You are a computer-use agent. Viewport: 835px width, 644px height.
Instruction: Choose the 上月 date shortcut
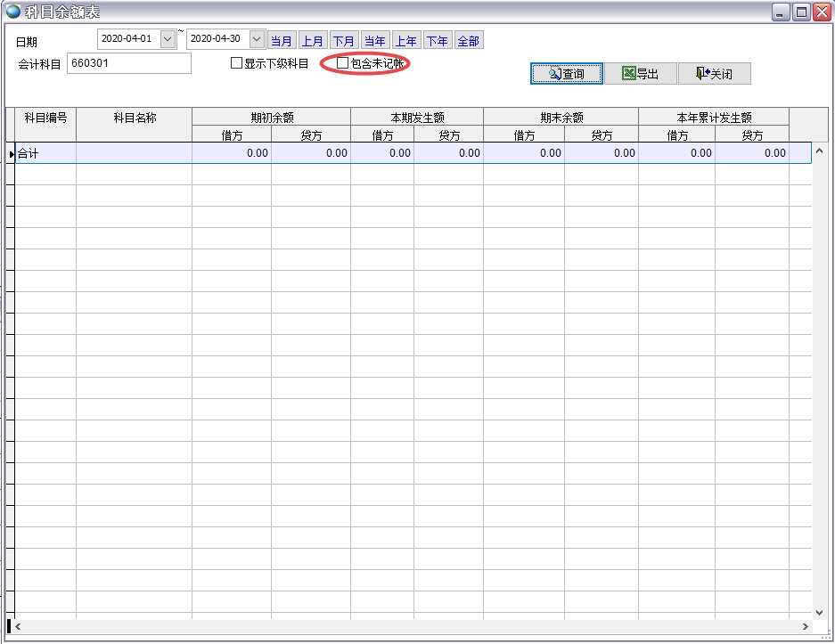(x=312, y=41)
